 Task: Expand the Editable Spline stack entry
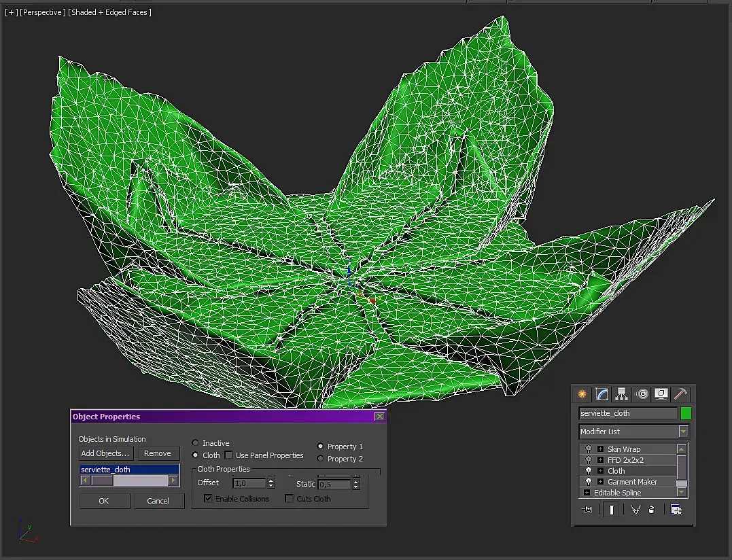[x=587, y=493]
